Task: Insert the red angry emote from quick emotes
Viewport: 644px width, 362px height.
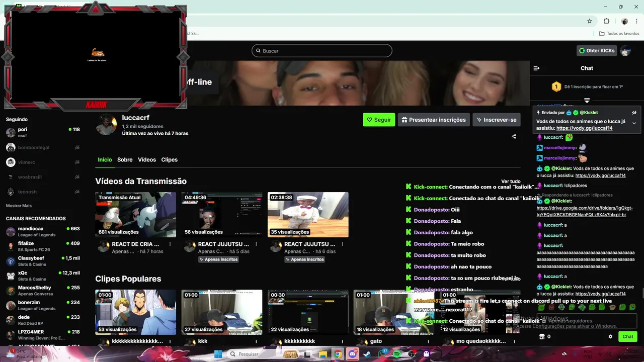Action: [x=551, y=307]
